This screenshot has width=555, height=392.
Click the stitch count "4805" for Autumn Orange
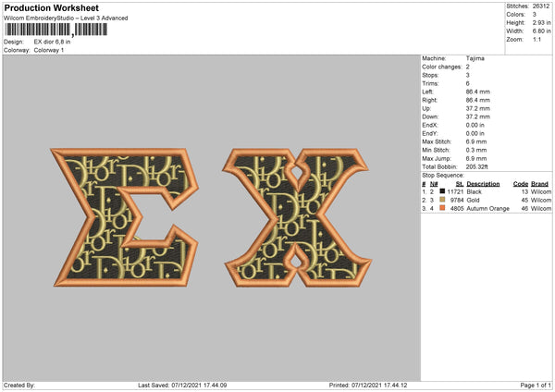coord(457,209)
